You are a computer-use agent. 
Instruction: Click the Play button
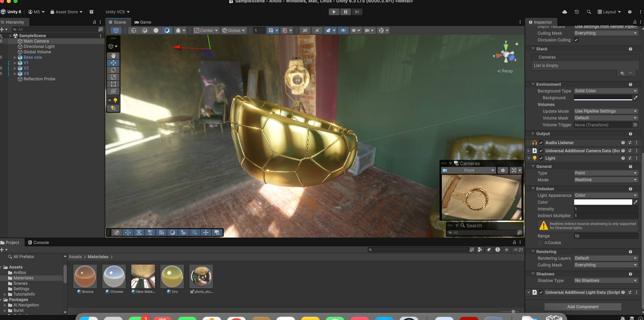tap(334, 12)
